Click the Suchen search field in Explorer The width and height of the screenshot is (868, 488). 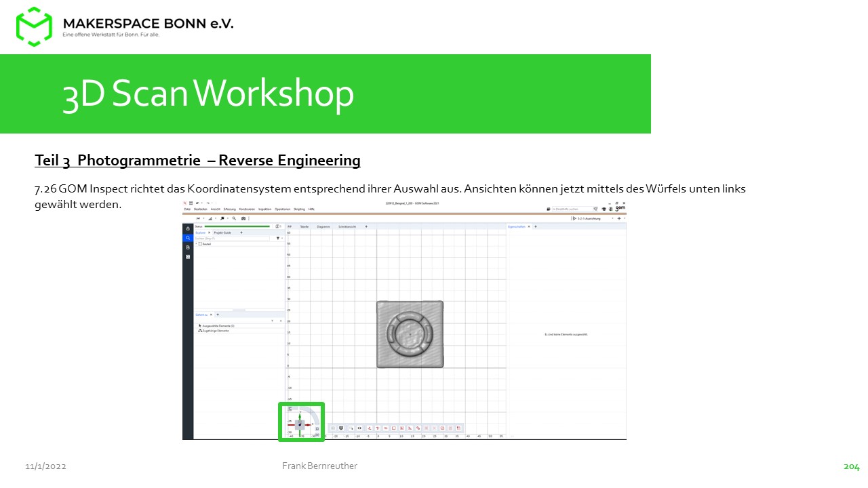(232, 239)
